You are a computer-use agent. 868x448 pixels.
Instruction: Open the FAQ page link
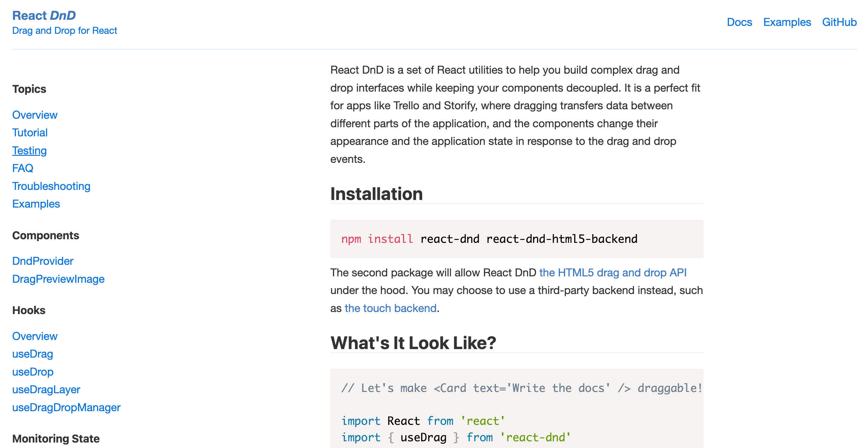23,168
